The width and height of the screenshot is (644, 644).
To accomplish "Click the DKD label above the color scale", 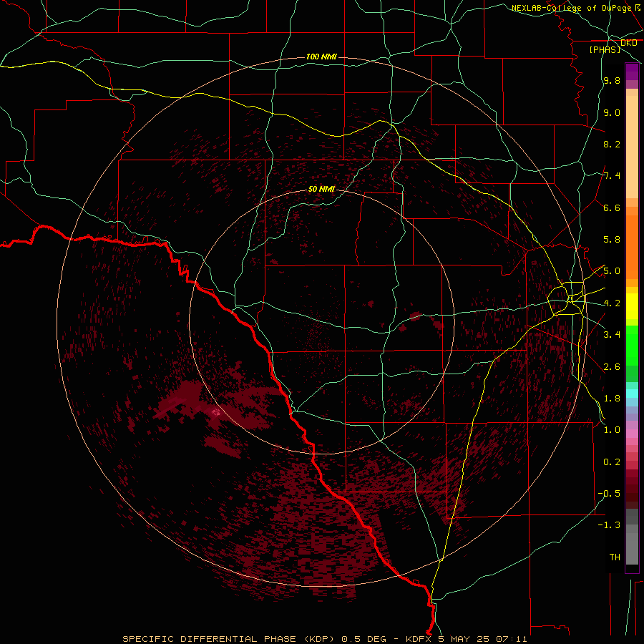I will tap(628, 42).
